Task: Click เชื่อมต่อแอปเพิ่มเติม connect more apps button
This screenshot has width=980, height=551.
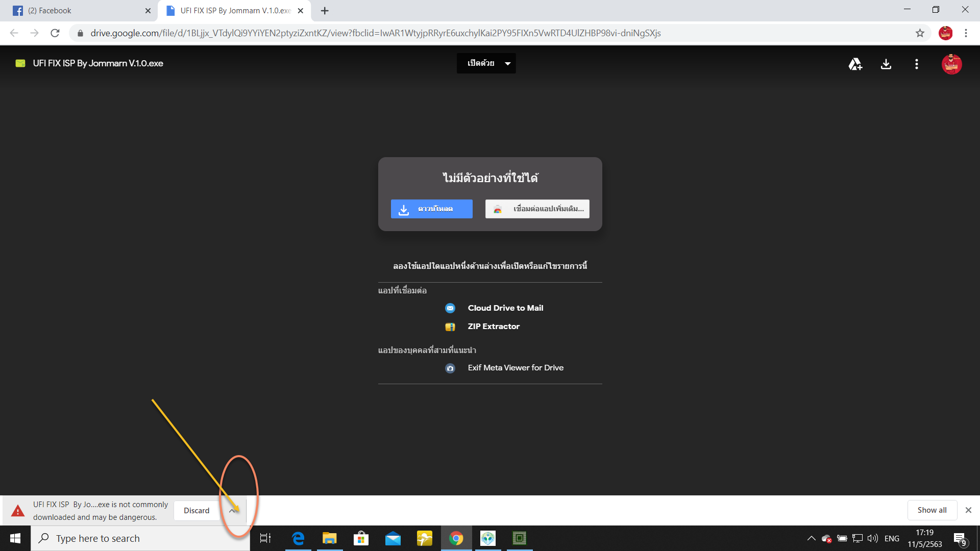Action: (537, 209)
